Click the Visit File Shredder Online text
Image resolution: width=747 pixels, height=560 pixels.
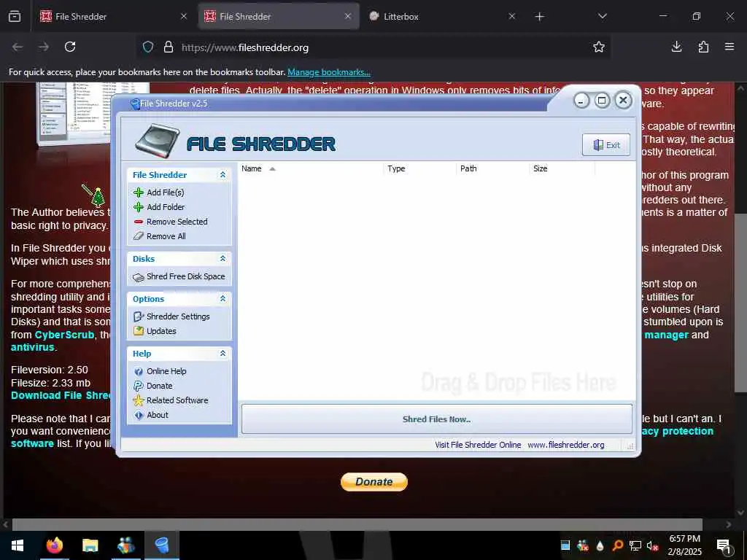pos(478,445)
